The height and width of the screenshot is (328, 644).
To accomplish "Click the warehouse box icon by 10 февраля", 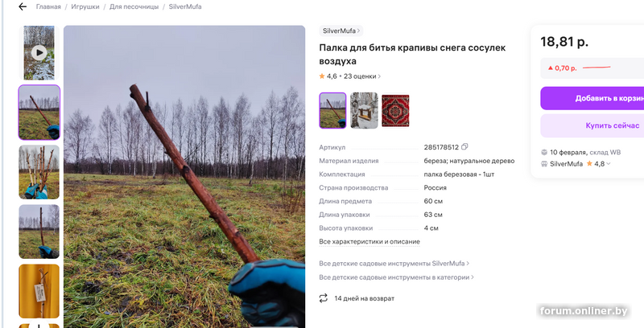I will tap(544, 152).
